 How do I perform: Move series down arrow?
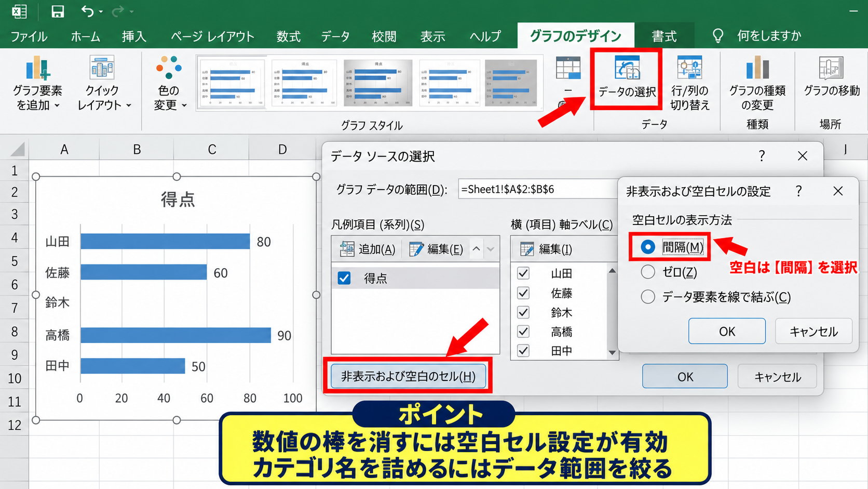491,249
